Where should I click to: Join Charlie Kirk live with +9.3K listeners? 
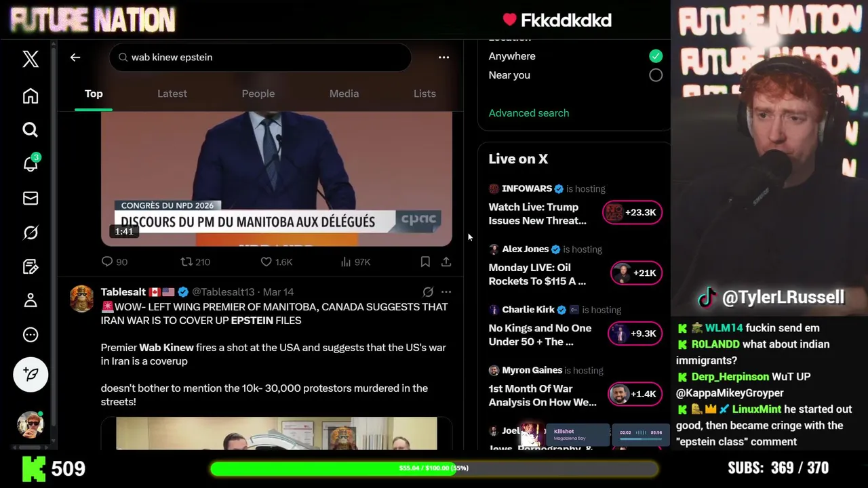pos(635,333)
